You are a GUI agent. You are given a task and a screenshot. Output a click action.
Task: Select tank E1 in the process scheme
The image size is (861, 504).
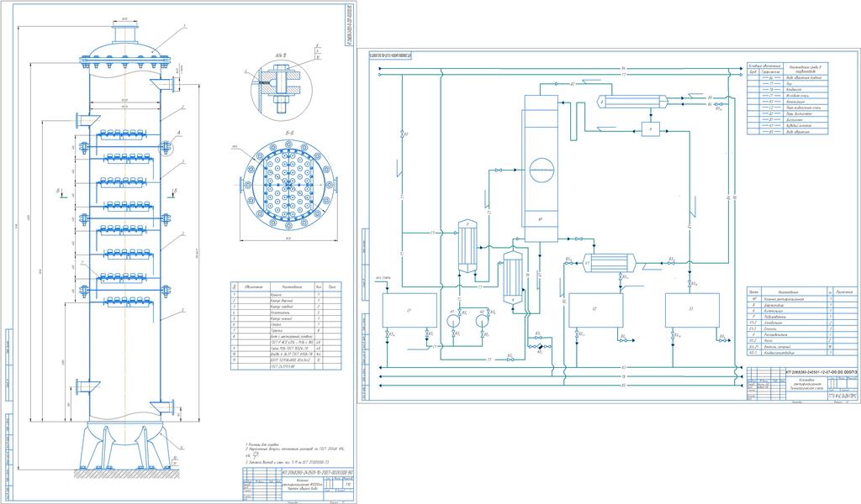409,311
